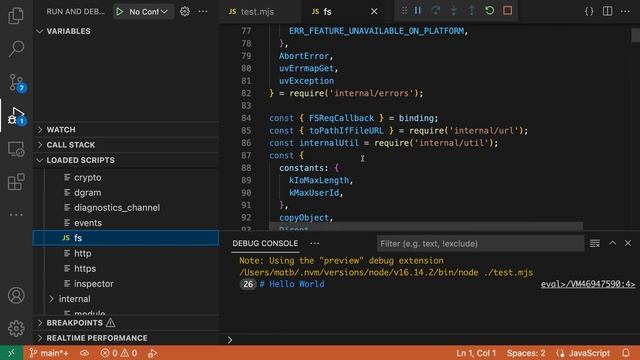Open the http loaded script
The image size is (640, 360).
click(126, 253)
